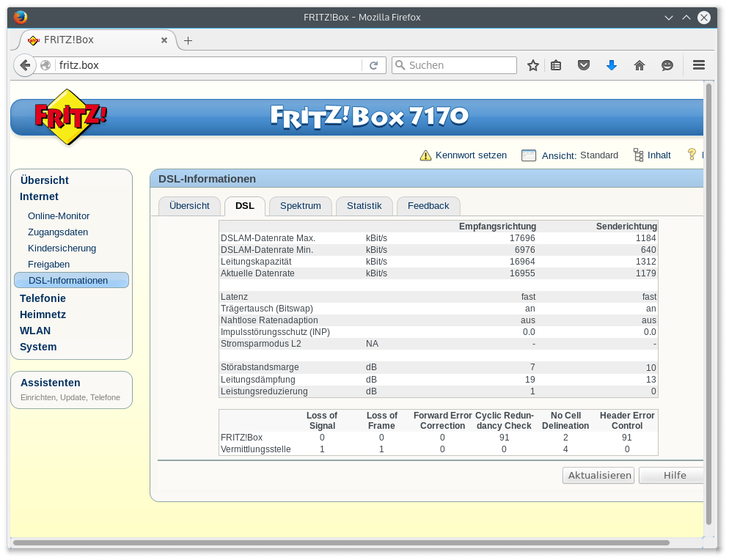Go to the Firefox home icon

pyautogui.click(x=640, y=65)
